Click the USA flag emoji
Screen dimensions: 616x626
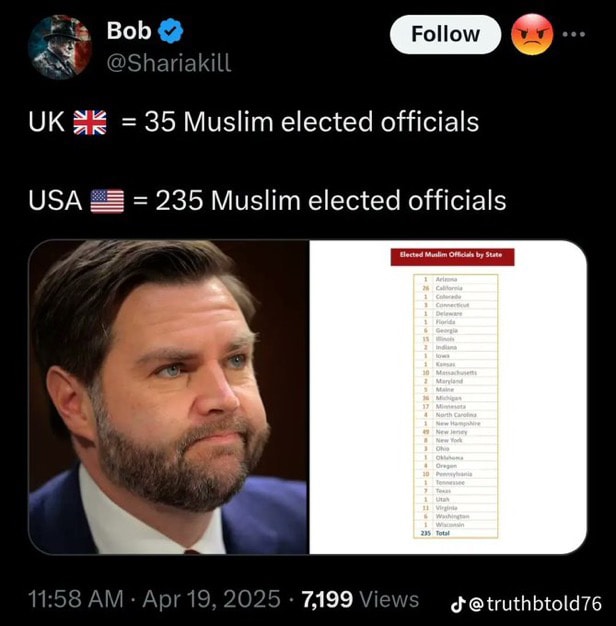tap(107, 201)
